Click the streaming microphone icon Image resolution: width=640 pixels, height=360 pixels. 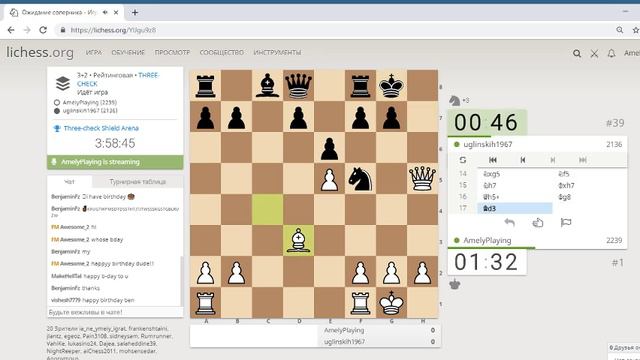53,162
